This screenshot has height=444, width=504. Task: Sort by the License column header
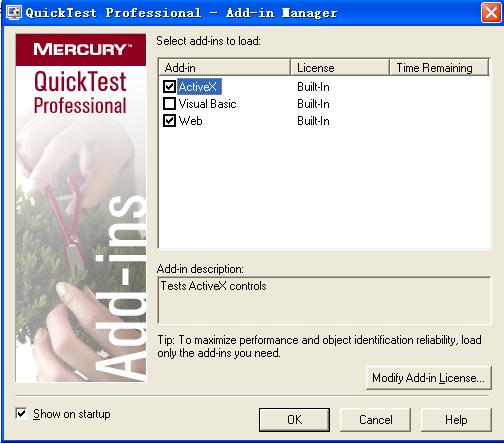(x=340, y=68)
